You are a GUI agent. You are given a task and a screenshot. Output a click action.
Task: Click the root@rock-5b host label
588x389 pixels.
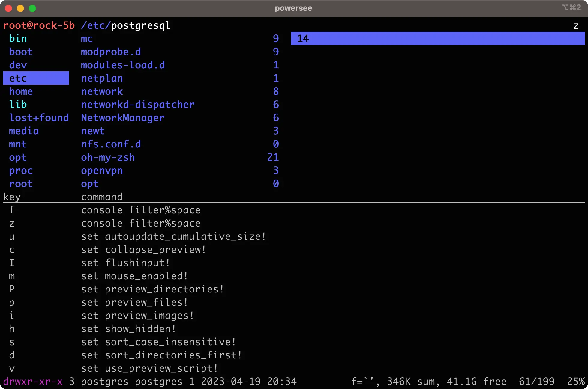39,25
